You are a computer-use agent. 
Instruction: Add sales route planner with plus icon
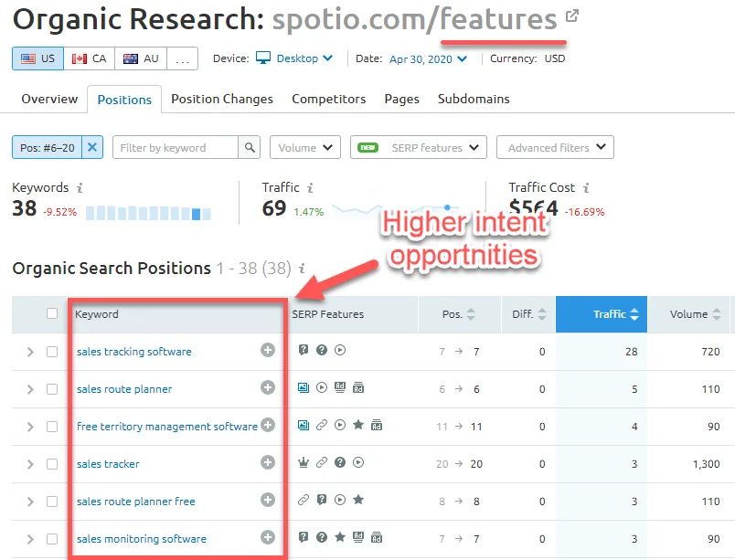coord(268,387)
